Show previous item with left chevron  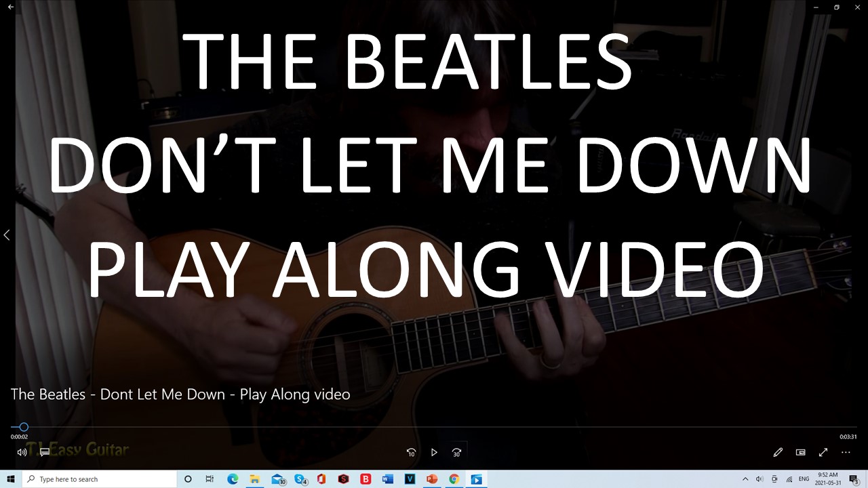(x=7, y=235)
